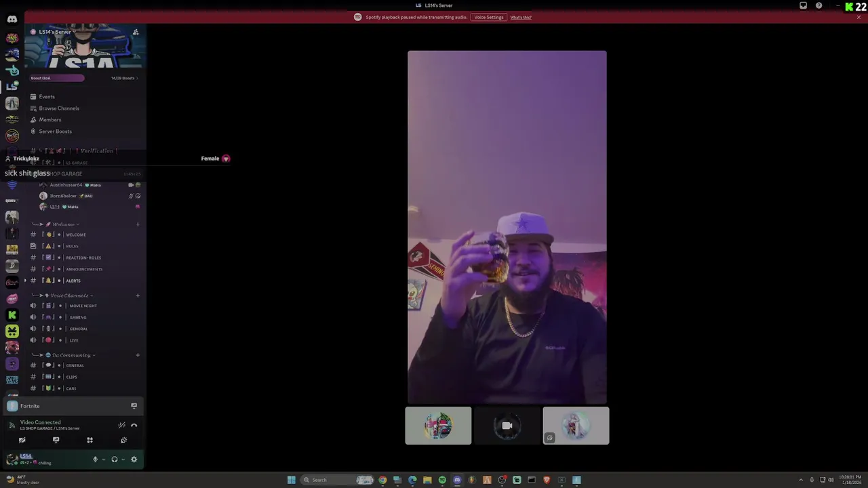The width and height of the screenshot is (868, 488).
Task: Follow the What's this? link
Action: click(x=521, y=17)
